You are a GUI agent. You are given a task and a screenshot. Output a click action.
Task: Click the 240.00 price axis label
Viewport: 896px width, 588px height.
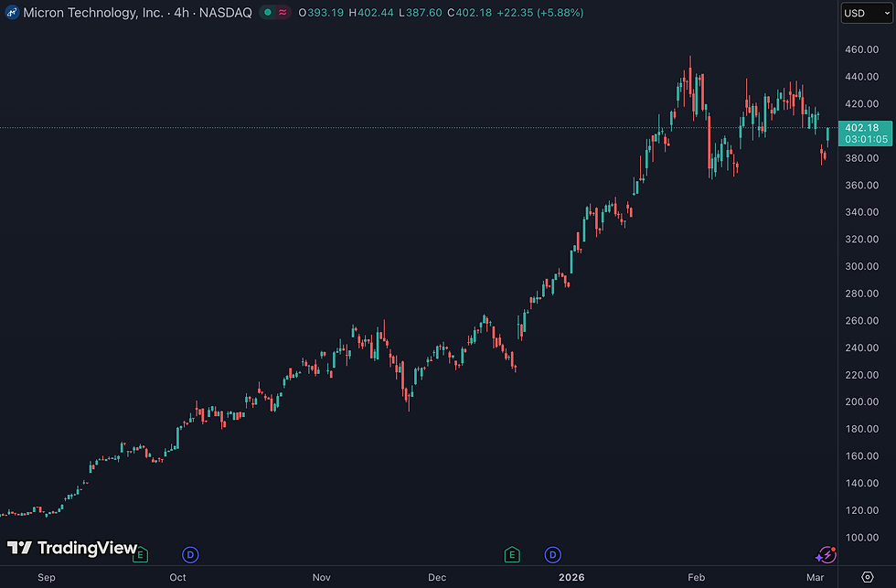(x=861, y=347)
